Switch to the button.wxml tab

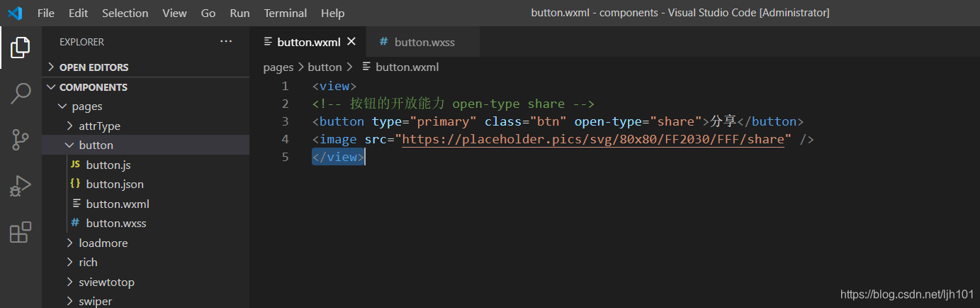(x=308, y=42)
